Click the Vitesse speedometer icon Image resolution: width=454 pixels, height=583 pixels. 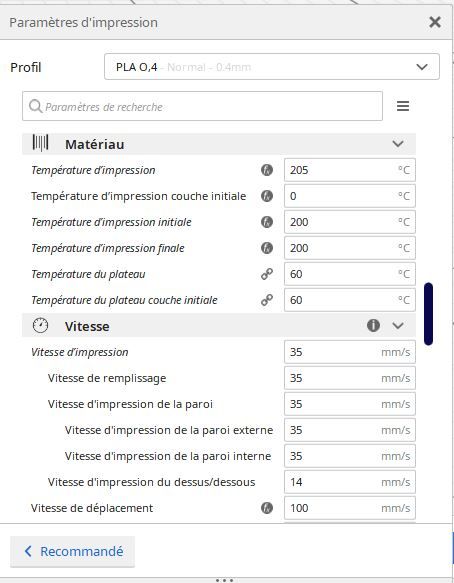(x=40, y=325)
